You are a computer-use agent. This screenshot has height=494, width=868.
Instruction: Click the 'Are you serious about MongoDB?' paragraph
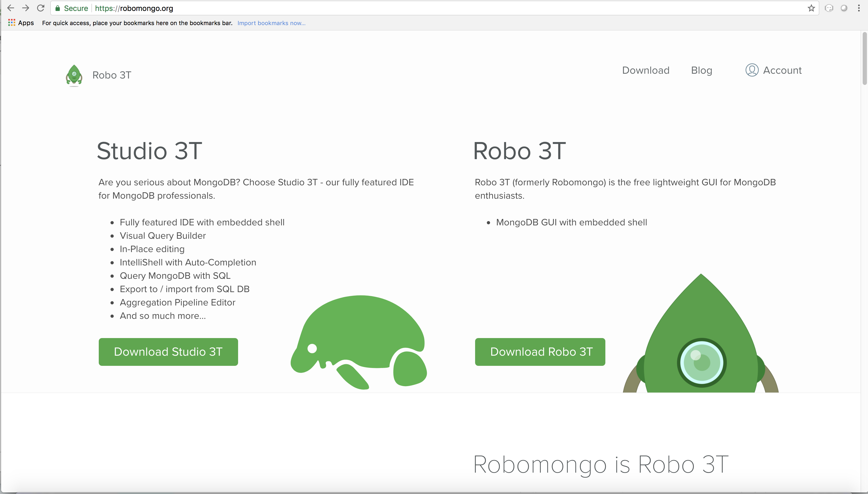click(x=256, y=189)
